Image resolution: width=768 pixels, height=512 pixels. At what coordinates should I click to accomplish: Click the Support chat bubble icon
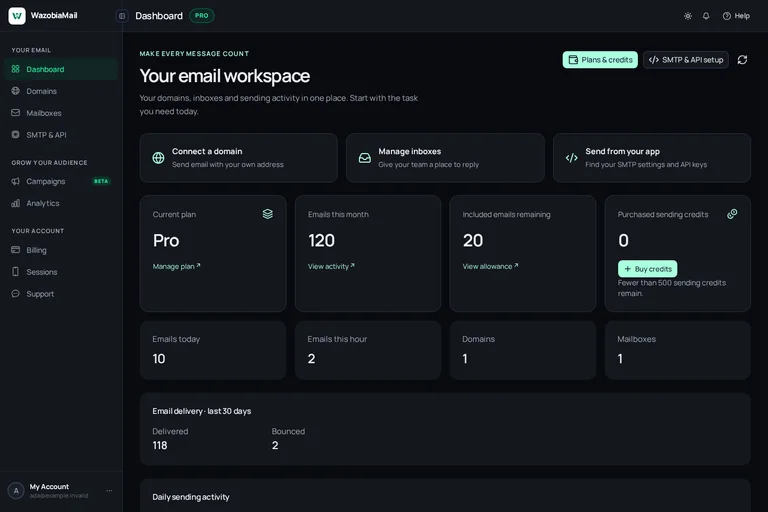[x=16, y=293]
